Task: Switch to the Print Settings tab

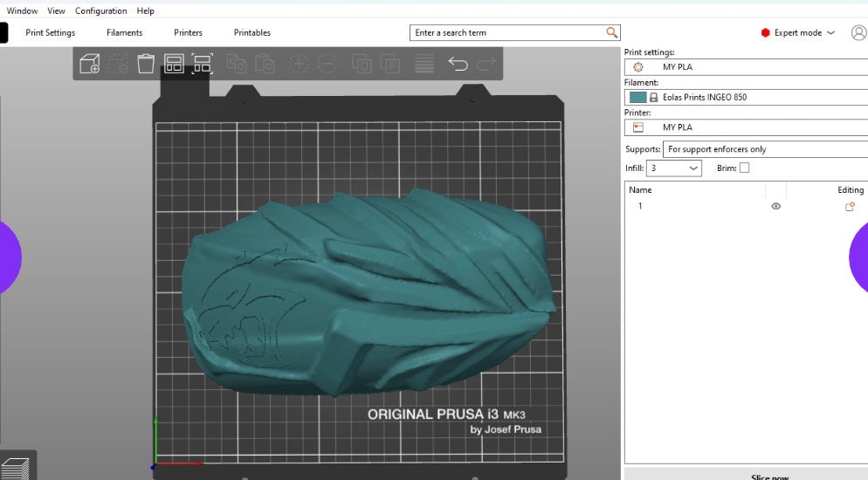Action: (51, 32)
